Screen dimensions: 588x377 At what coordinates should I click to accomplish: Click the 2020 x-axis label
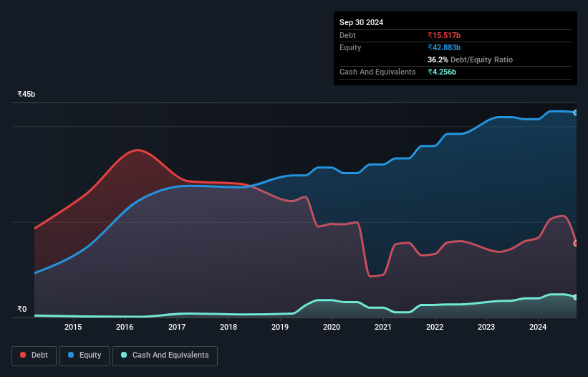332,327
